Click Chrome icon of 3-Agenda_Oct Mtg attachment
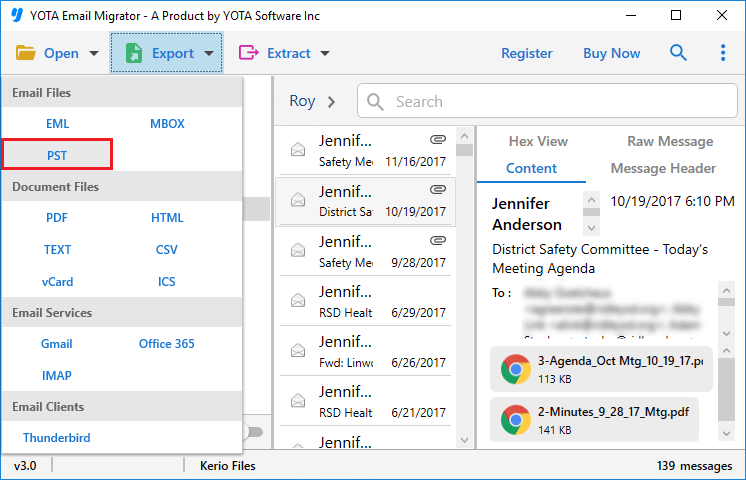The width and height of the screenshot is (746, 480). coord(516,369)
